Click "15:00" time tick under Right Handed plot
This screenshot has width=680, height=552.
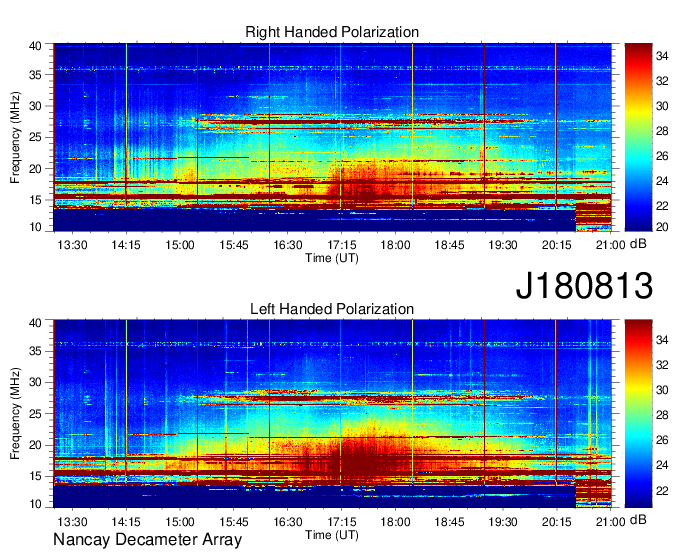tap(180, 245)
